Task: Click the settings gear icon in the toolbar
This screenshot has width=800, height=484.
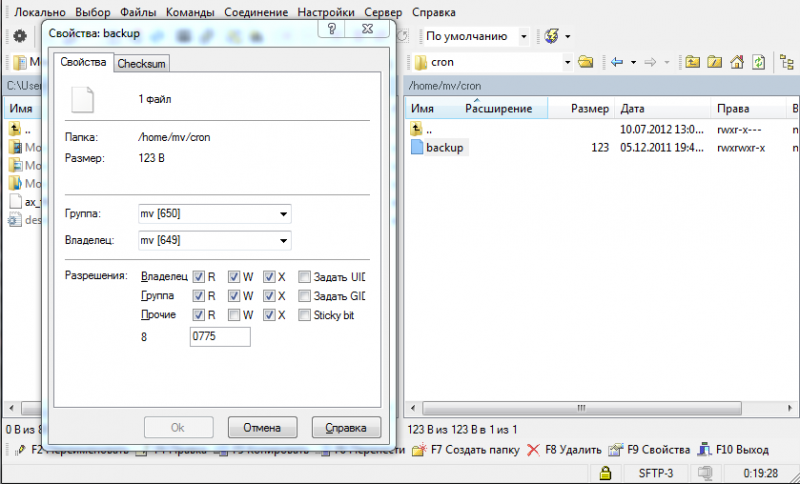Action: (19, 37)
